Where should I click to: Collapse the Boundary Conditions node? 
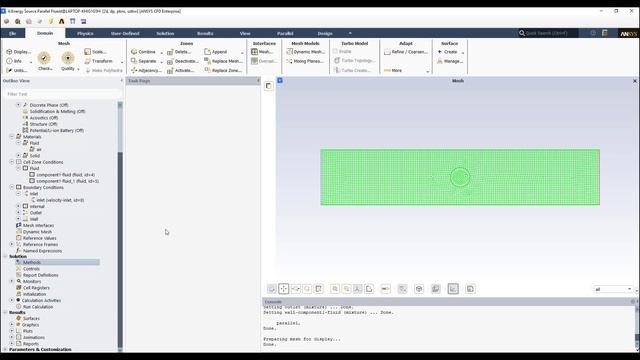coord(12,187)
